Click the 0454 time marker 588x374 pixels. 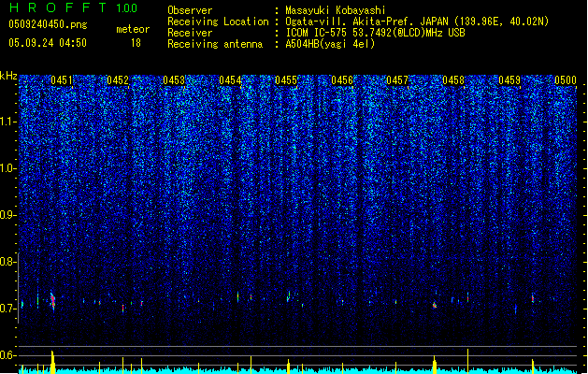(230, 80)
